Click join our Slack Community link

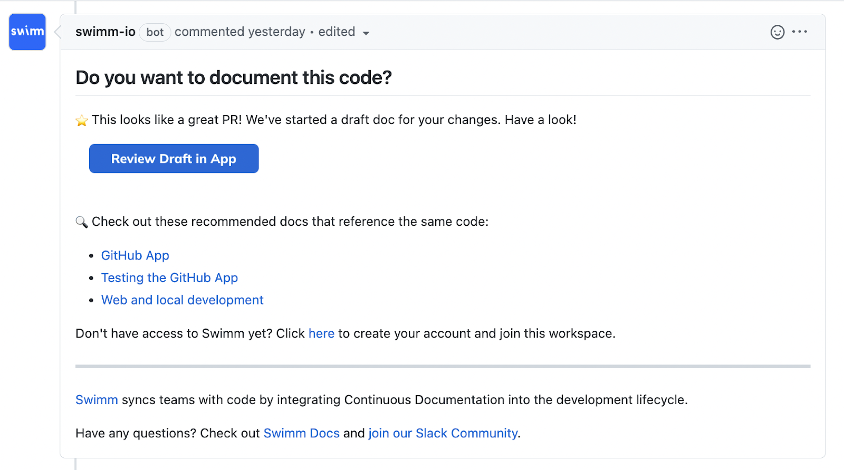point(443,433)
